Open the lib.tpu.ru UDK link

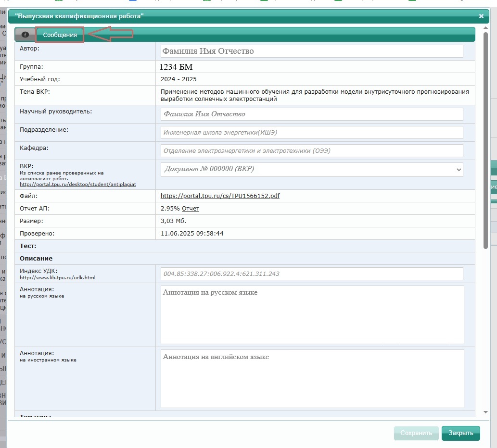[57, 278]
